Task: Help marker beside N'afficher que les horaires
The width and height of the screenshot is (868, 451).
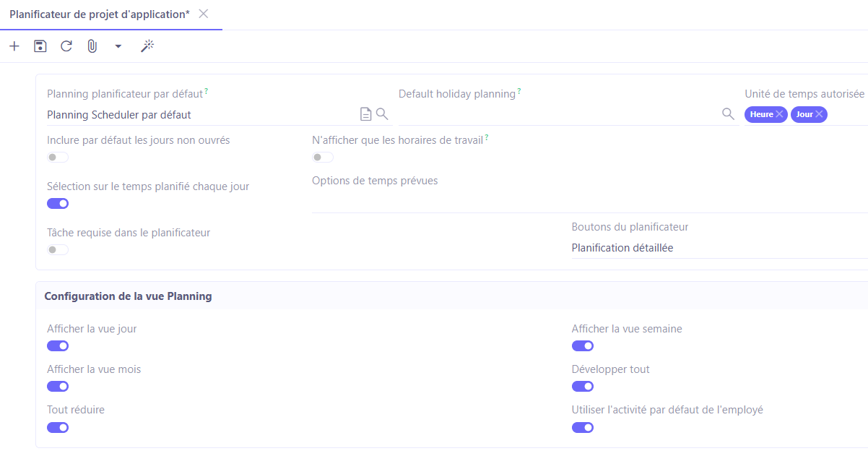Action: pos(487,137)
